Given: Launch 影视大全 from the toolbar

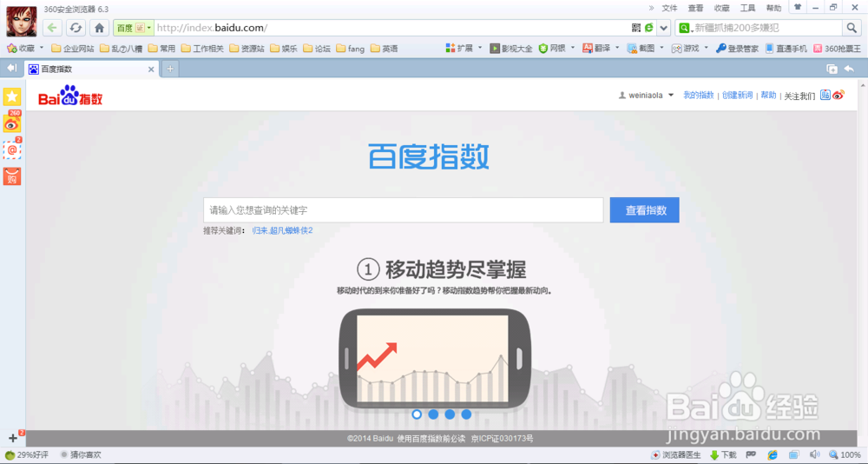Looking at the screenshot, I should pos(511,49).
